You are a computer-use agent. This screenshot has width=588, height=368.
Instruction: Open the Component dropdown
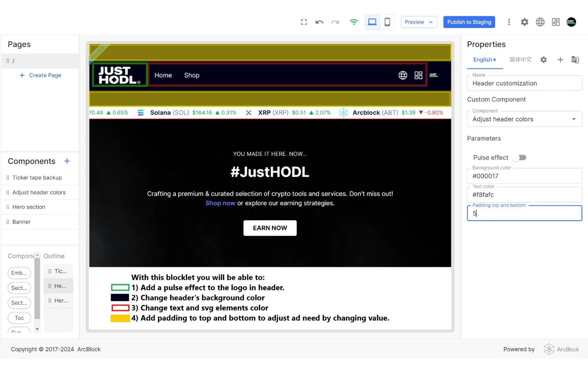coord(524,119)
